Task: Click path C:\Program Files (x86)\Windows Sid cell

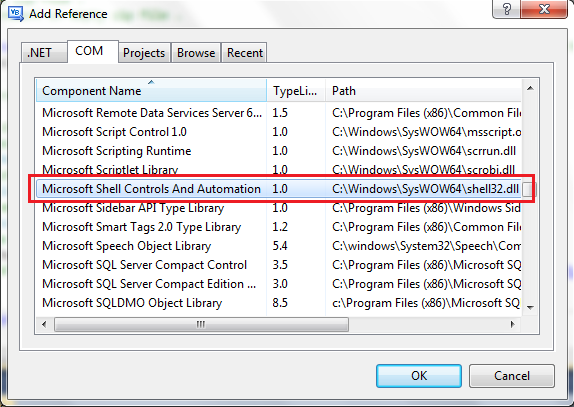Action: tap(426, 208)
